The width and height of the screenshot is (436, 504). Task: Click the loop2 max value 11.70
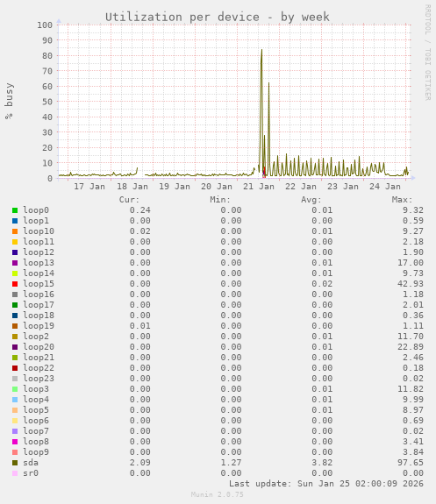(411, 337)
